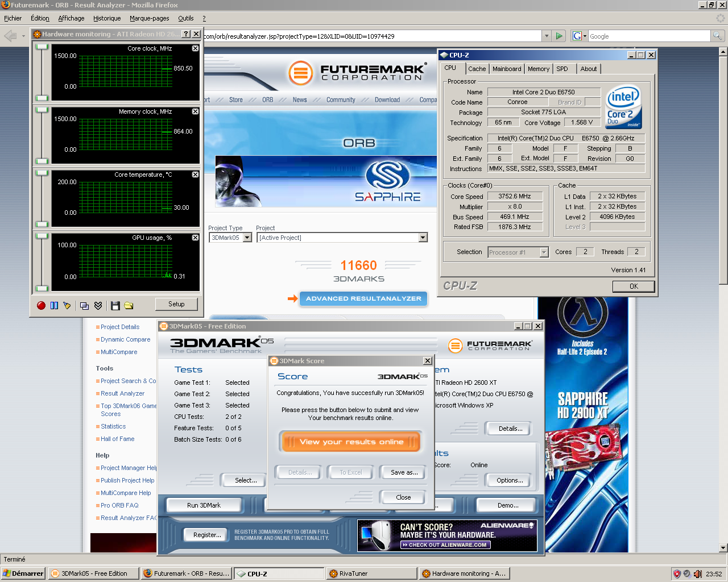Click the Download nav link on Futuremark
This screenshot has width=728, height=582.
tap(387, 99)
